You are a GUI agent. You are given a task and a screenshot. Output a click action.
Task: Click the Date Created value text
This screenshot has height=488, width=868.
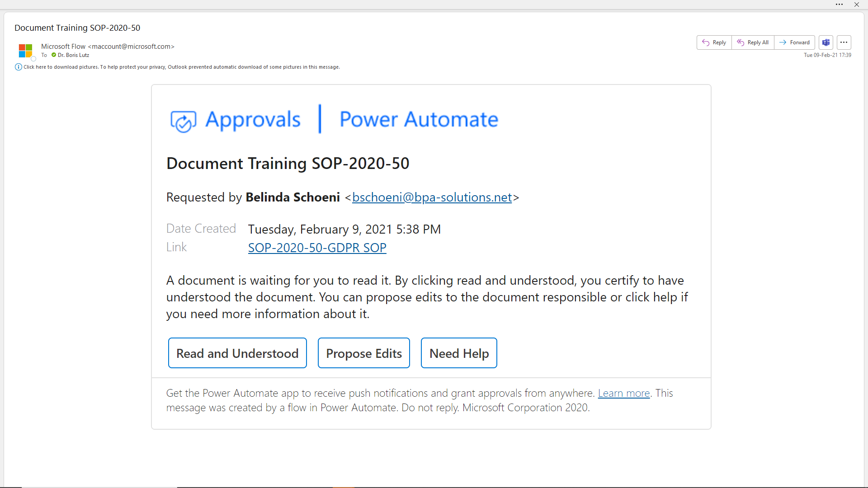pyautogui.click(x=344, y=229)
